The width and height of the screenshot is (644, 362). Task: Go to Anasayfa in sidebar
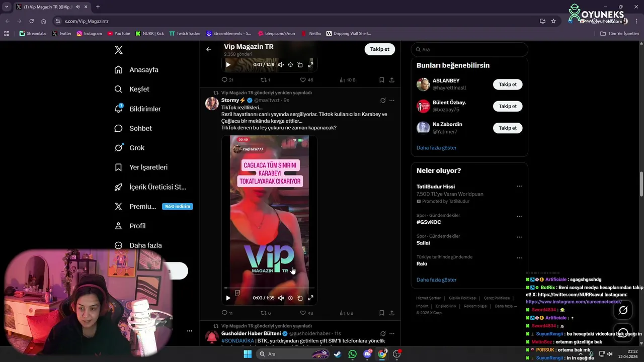[x=136, y=70]
